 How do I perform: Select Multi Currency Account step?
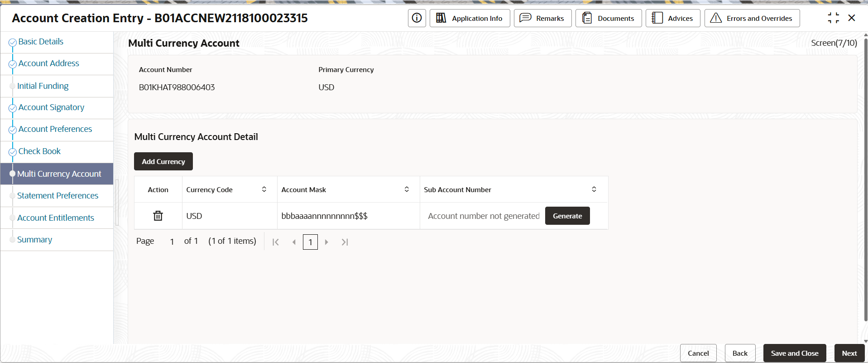click(x=57, y=174)
